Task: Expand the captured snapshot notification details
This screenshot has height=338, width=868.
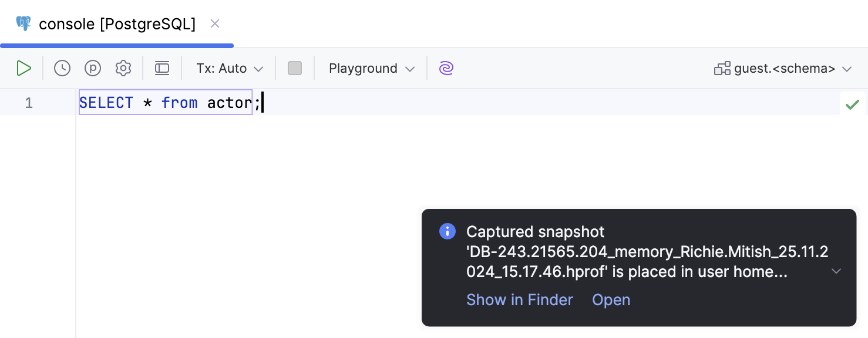Action: tap(836, 271)
